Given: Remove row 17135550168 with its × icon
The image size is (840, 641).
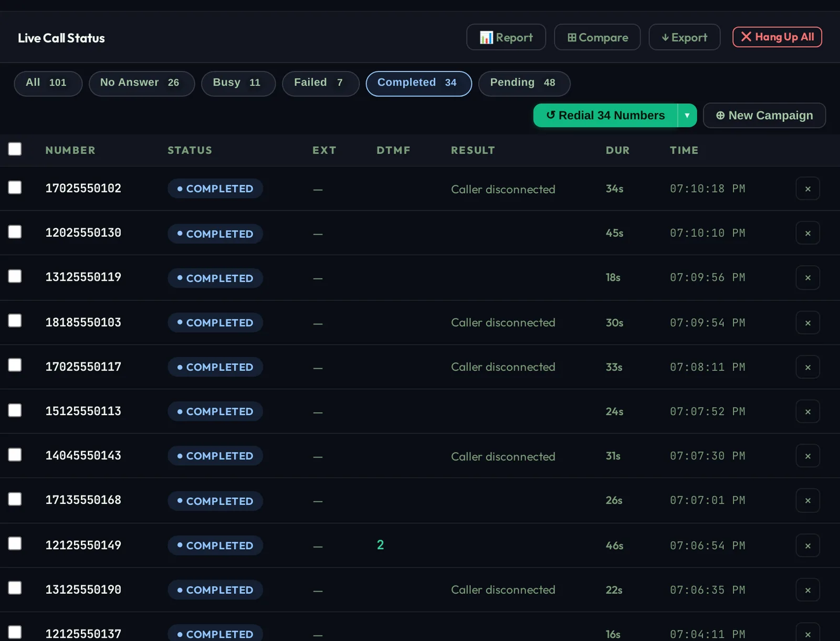Looking at the screenshot, I should (x=807, y=501).
